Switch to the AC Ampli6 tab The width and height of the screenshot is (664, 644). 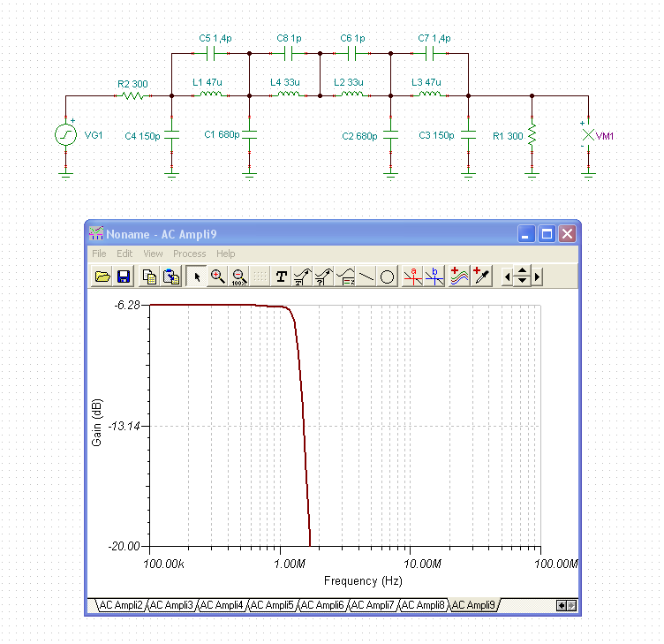321,605
